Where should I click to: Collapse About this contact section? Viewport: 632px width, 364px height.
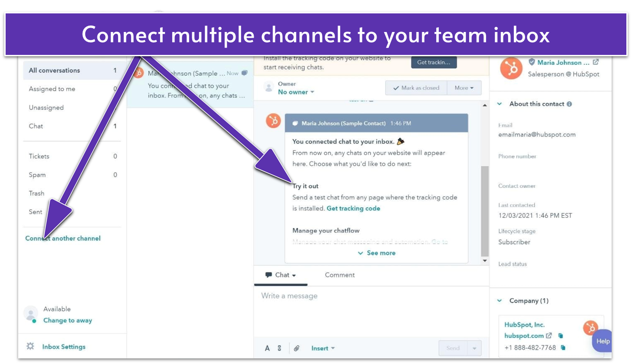500,104
